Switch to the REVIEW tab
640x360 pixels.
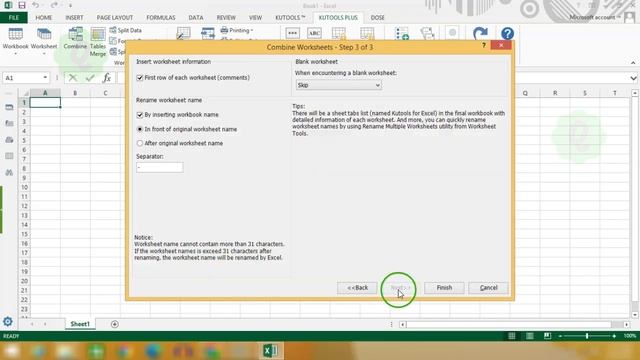(x=226, y=18)
